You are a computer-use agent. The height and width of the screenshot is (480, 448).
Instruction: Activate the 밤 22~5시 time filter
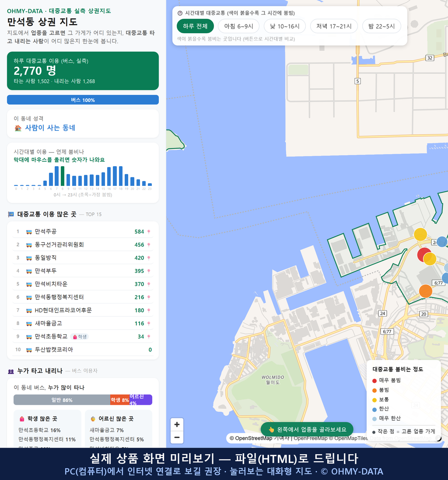pyautogui.click(x=381, y=26)
